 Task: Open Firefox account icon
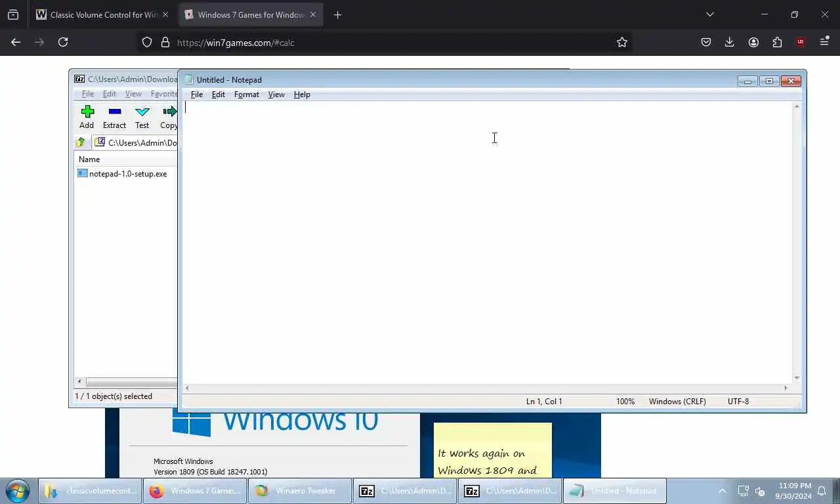(x=753, y=42)
